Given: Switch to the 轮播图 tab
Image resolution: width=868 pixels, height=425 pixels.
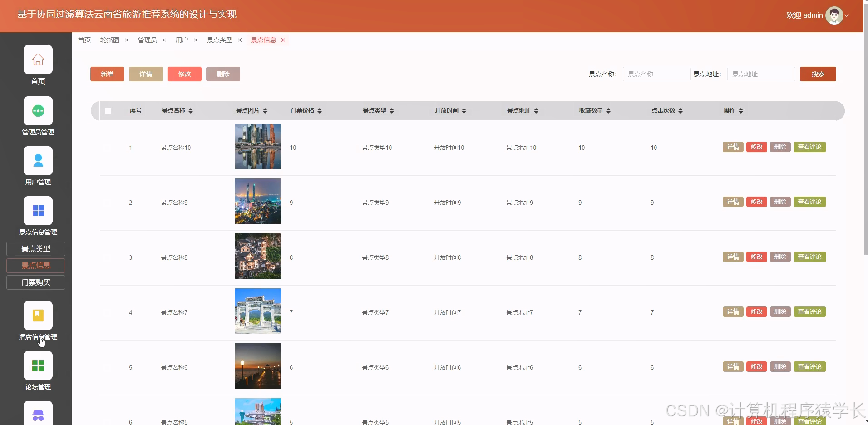Looking at the screenshot, I should click(x=110, y=40).
